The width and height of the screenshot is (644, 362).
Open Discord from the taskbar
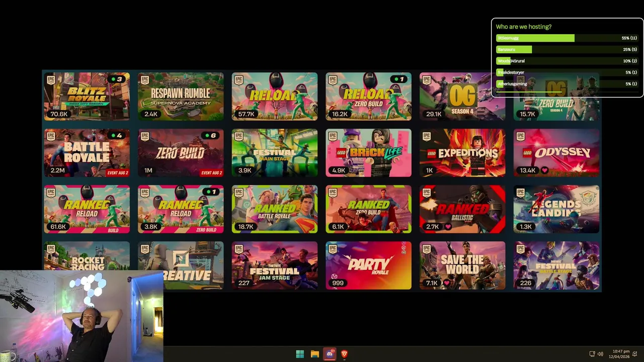330,354
